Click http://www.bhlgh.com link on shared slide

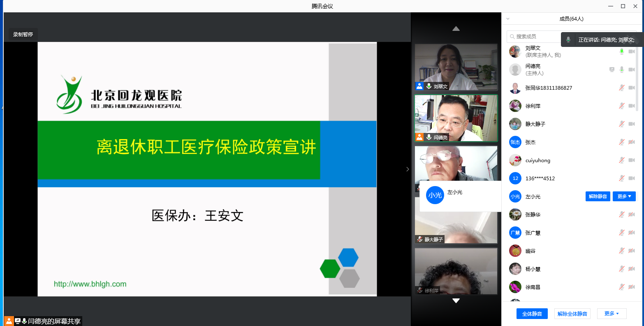tap(90, 284)
